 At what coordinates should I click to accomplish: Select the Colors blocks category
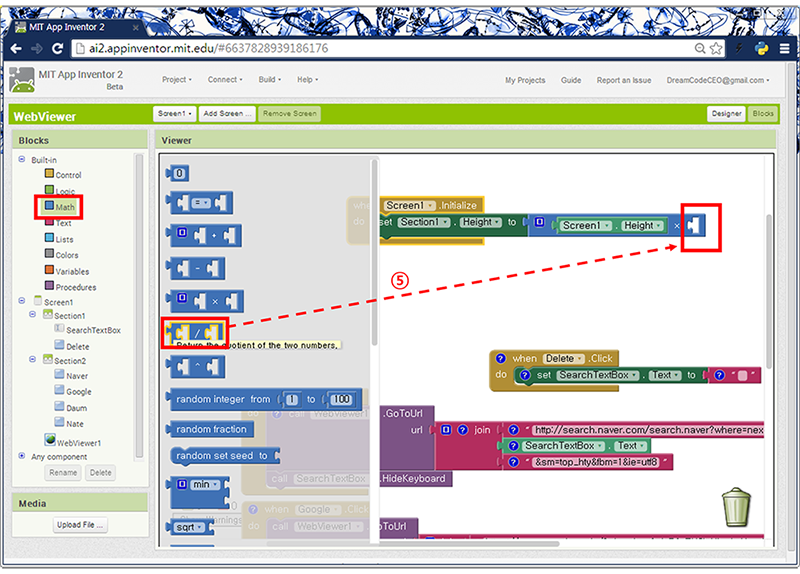point(61,255)
